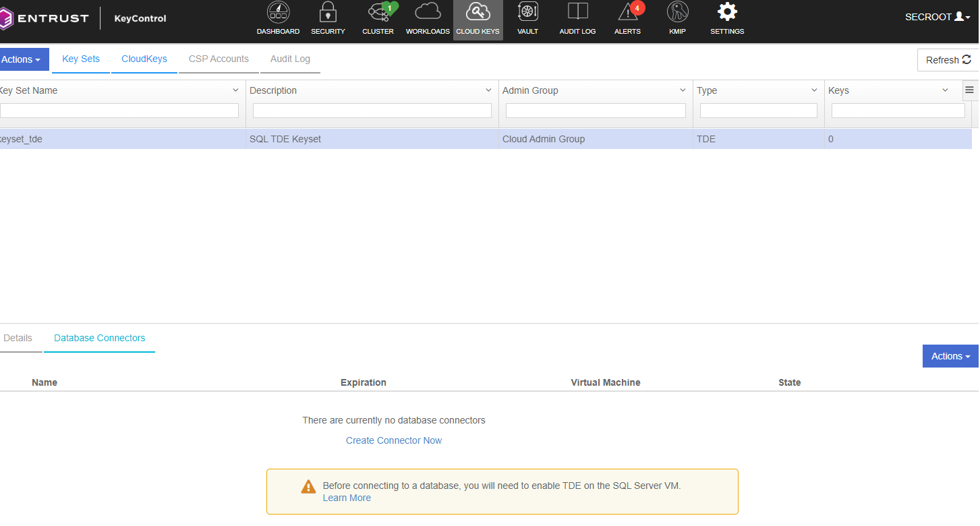The image size is (980, 526).
Task: Click the Refresh button
Action: (948, 60)
